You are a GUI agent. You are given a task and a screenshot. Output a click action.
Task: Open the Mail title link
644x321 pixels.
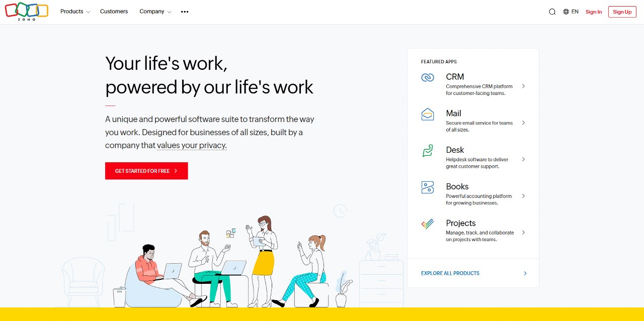click(453, 114)
